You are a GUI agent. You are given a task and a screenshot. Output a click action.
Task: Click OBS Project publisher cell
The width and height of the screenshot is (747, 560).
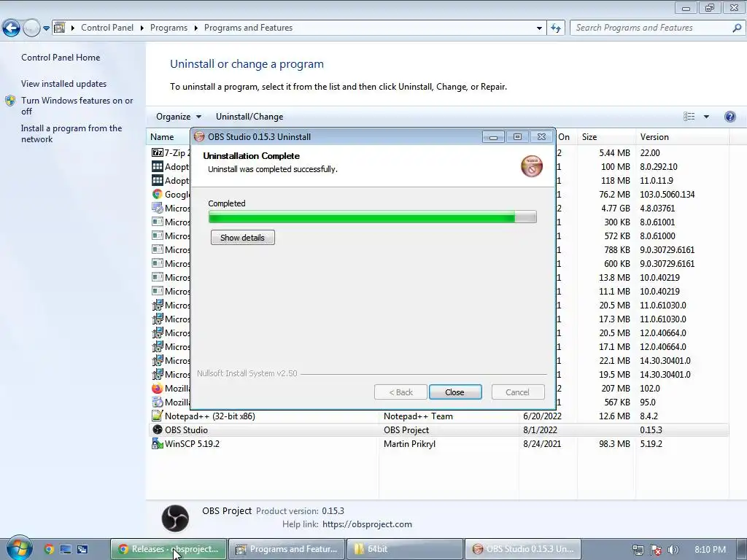(406, 430)
